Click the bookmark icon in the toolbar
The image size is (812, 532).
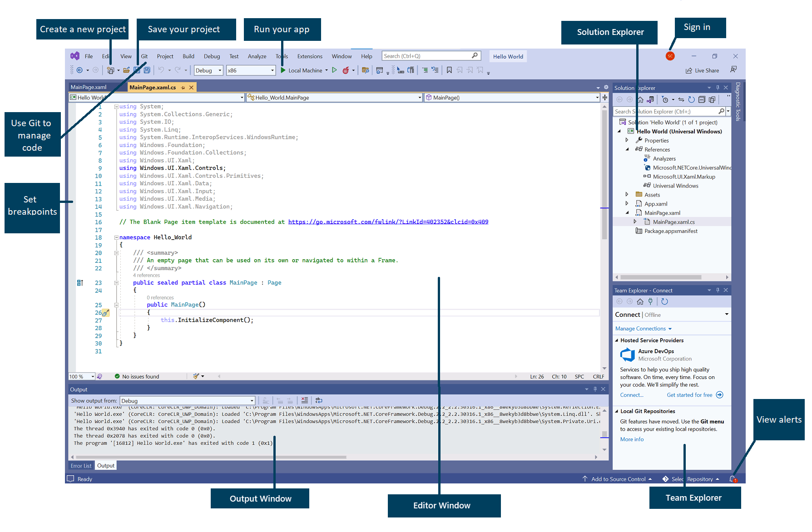(x=449, y=70)
